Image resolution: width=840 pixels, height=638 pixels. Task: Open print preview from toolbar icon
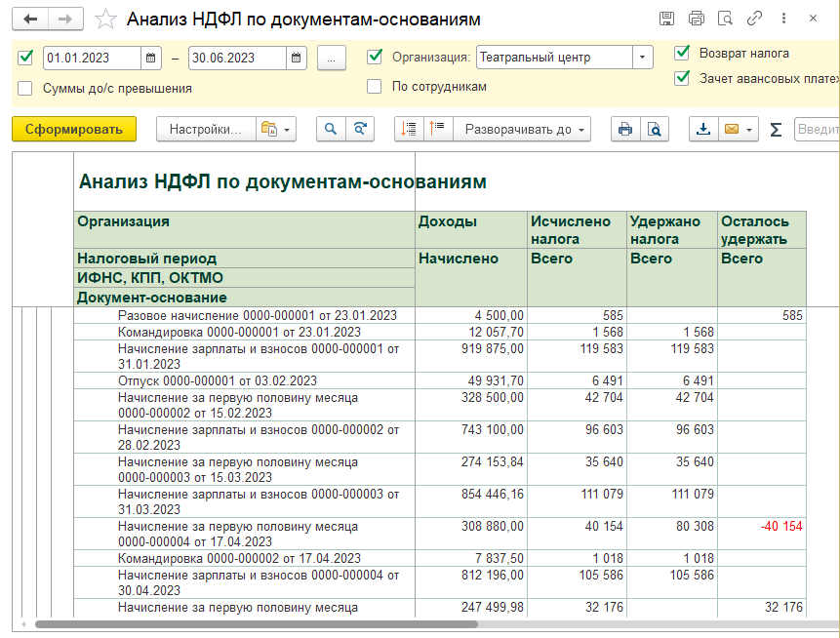(654, 129)
